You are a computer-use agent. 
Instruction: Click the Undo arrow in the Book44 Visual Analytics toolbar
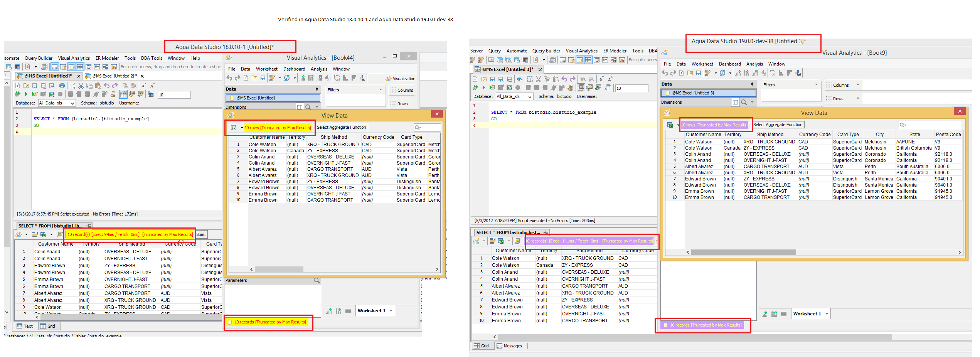click(x=229, y=78)
